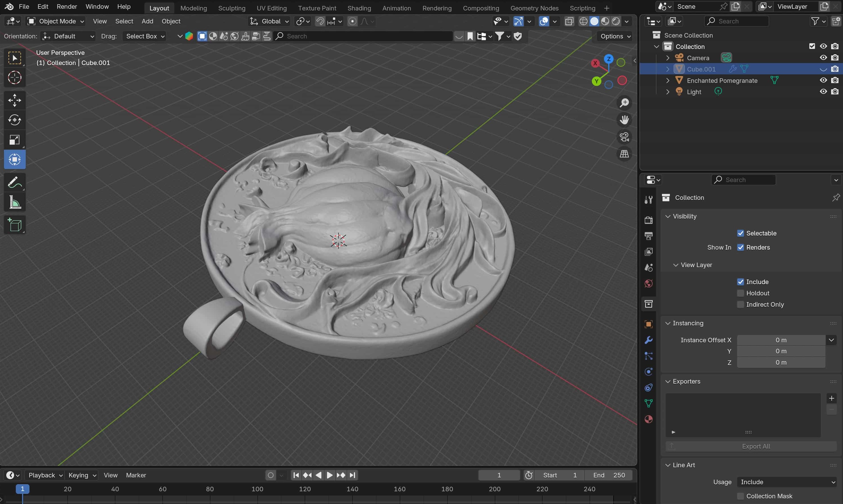The height and width of the screenshot is (504, 843).
Task: Select the Measure ruler tool
Action: point(15,202)
